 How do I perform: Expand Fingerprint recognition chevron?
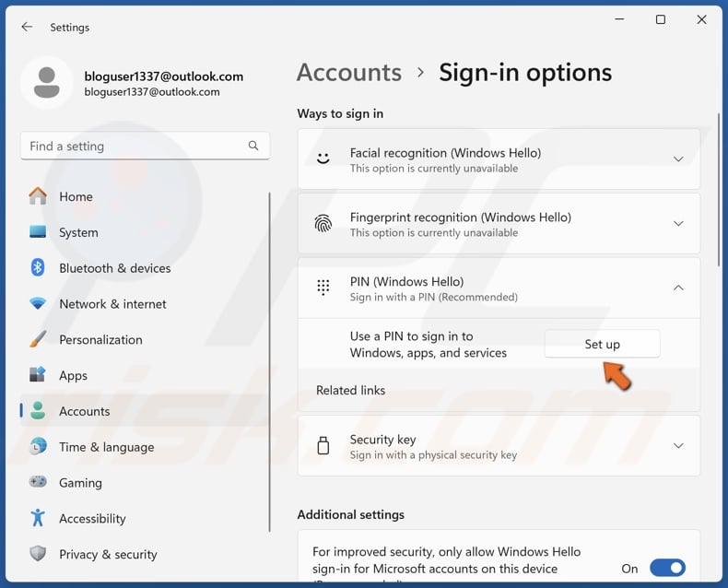(x=678, y=224)
